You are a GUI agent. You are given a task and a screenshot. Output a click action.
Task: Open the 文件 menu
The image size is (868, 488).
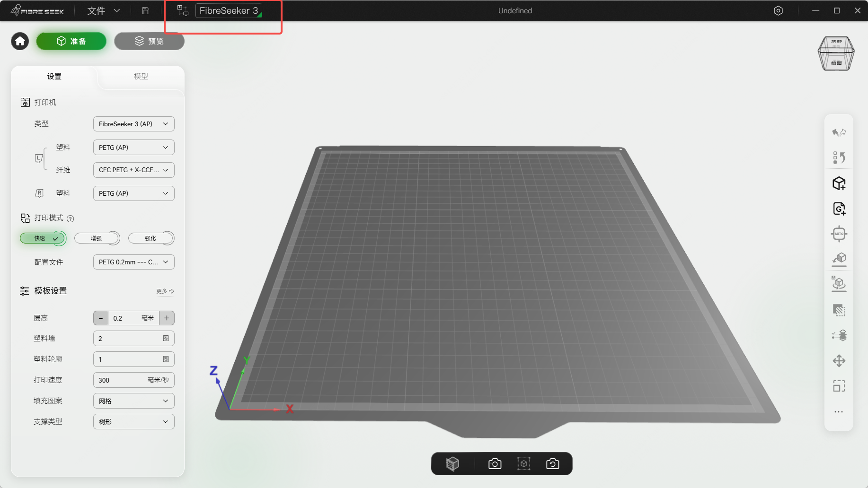tap(104, 10)
